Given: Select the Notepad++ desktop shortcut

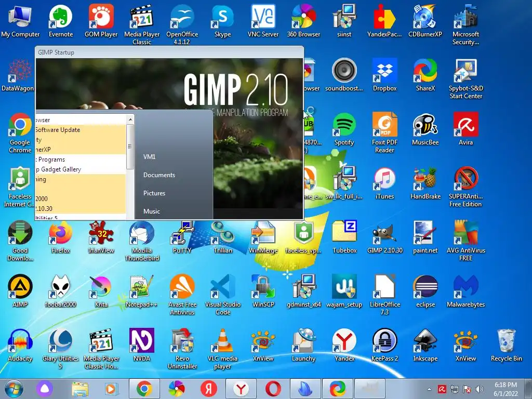Looking at the screenshot, I should (142, 291).
